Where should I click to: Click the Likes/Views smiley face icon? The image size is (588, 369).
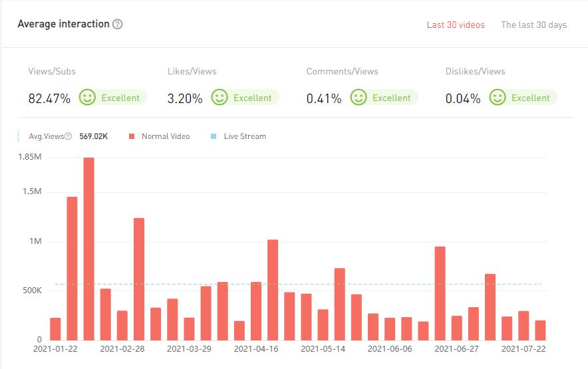pos(220,98)
